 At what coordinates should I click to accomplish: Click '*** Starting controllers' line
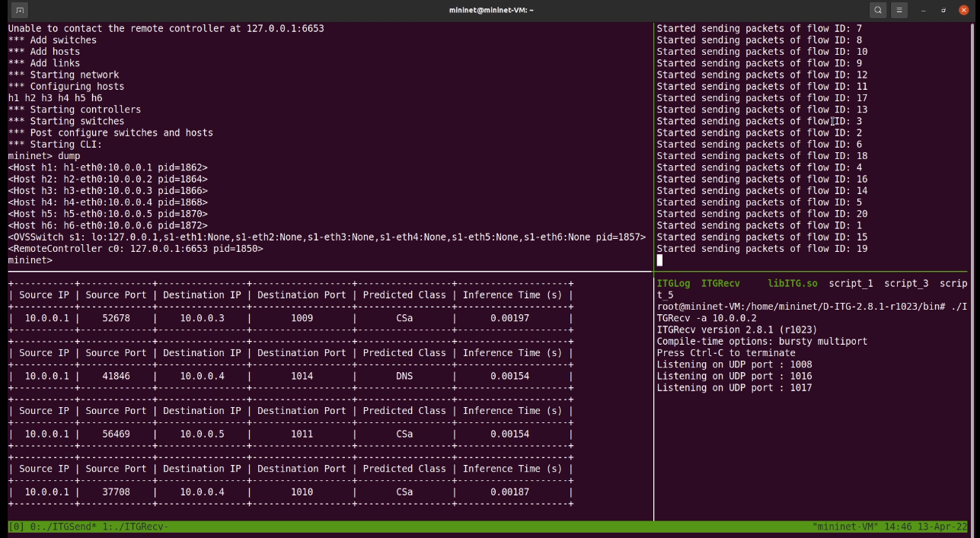75,110
